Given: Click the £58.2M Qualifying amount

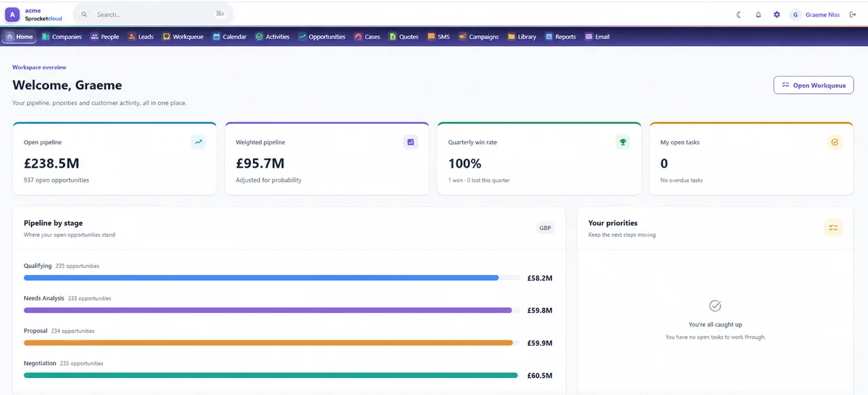Looking at the screenshot, I should (x=540, y=278).
